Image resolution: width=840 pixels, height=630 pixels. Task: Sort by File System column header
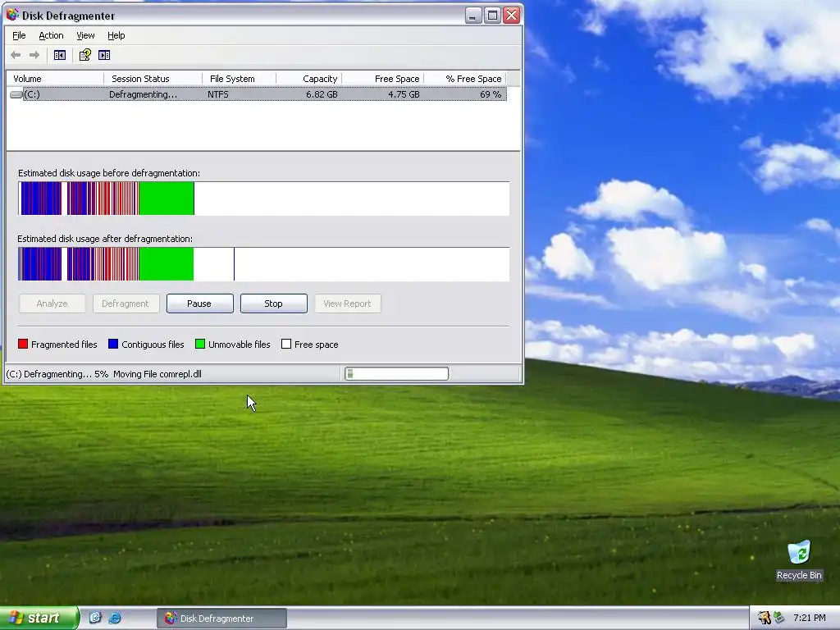click(x=240, y=79)
